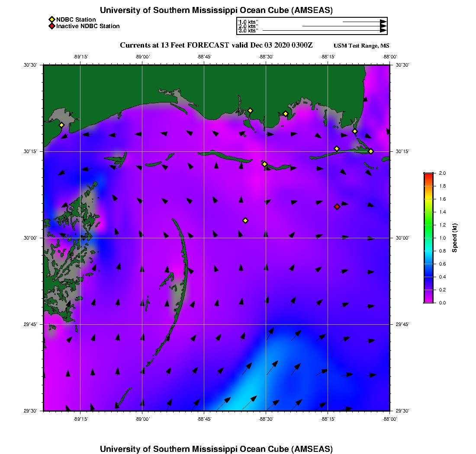Click the 29°45' latitude label on the right axis

pyautogui.click(x=402, y=324)
